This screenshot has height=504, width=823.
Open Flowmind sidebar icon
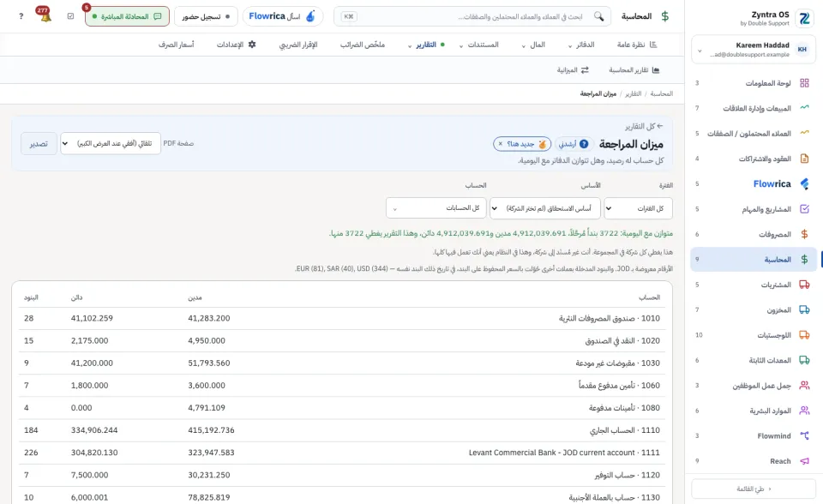pyautogui.click(x=804, y=435)
